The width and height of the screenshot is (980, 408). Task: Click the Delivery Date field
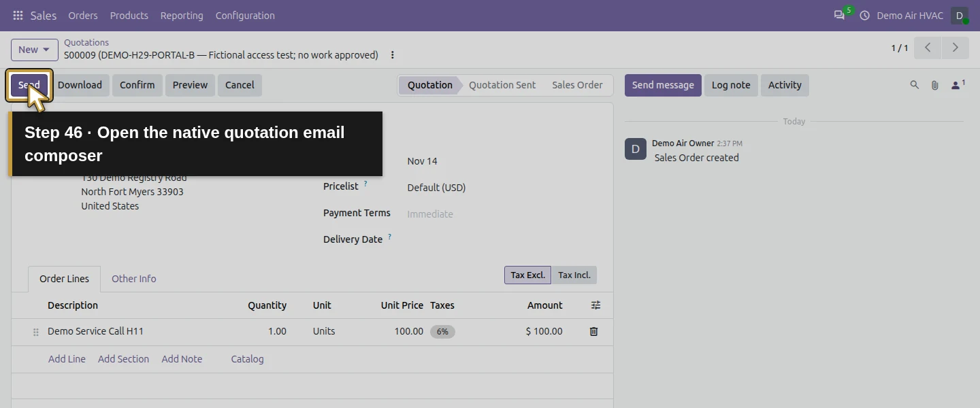click(x=500, y=240)
